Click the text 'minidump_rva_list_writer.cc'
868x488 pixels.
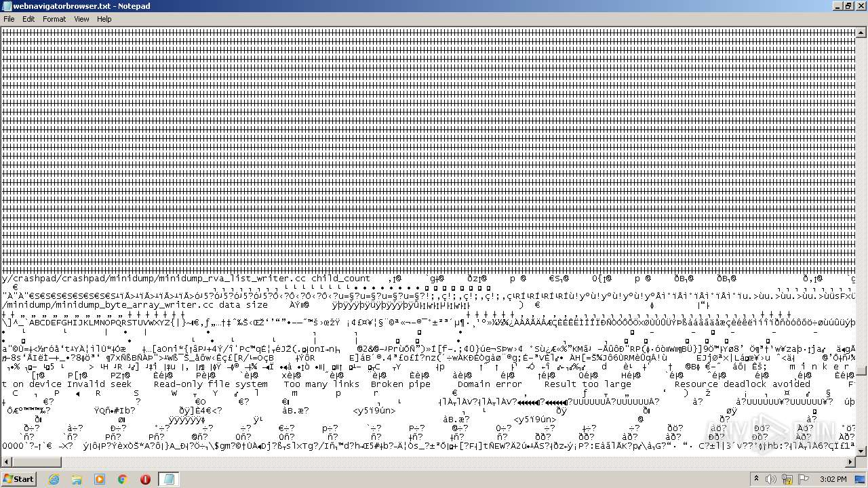tap(233, 278)
